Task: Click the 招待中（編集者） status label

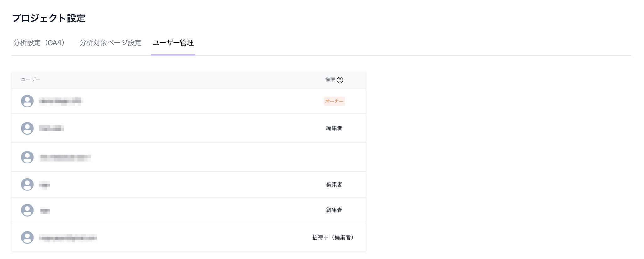Action: pos(333,237)
